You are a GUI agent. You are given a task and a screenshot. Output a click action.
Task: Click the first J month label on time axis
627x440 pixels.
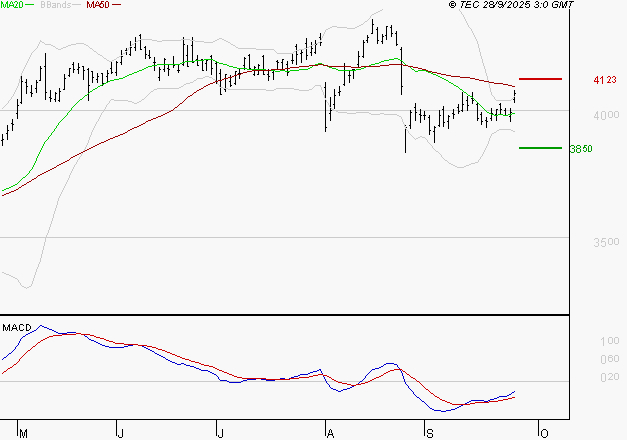(x=120, y=434)
